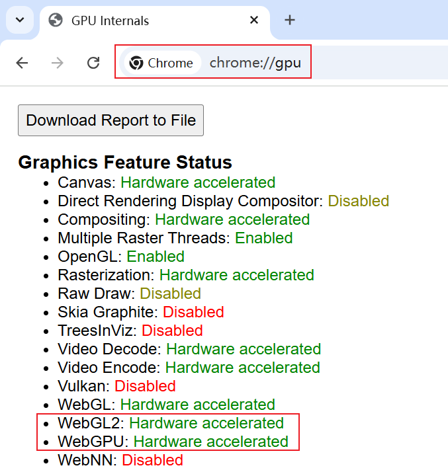Click the forward navigation arrow
Image resolution: width=448 pixels, height=476 pixels.
[x=58, y=63]
